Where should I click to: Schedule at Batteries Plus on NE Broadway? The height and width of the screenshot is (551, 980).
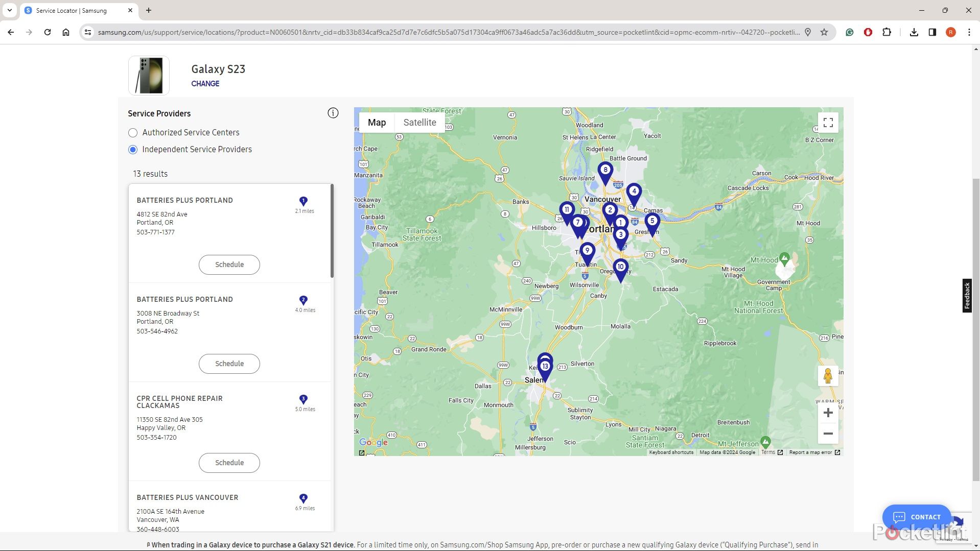click(229, 364)
